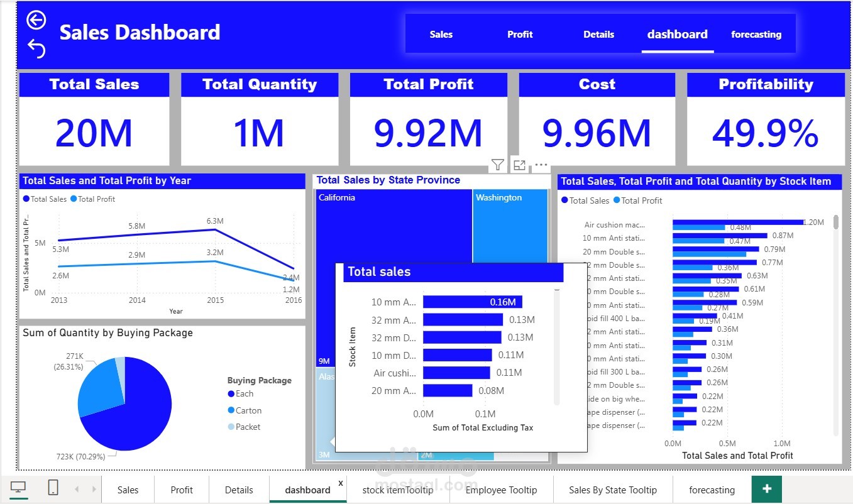Viewport: 853px width, 504px height.
Task: Close the dashboard page tab x
Action: click(x=341, y=483)
